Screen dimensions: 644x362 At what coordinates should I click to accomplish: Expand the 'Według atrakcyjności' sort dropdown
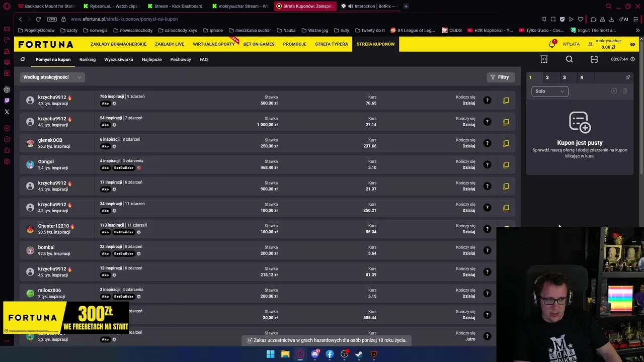tap(52, 77)
